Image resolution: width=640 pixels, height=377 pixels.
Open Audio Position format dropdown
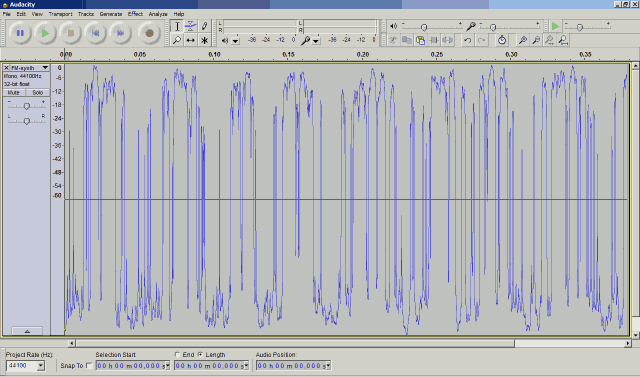328,366
